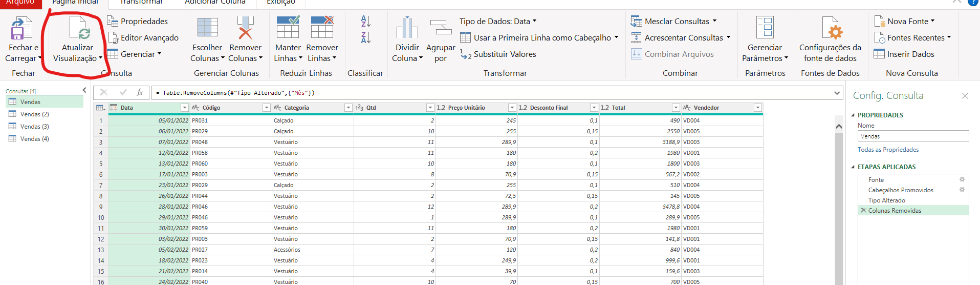Screen dimensions: 980x285
Task: Expand the Tipo de Dados: Data dropdown
Action: coord(534,21)
